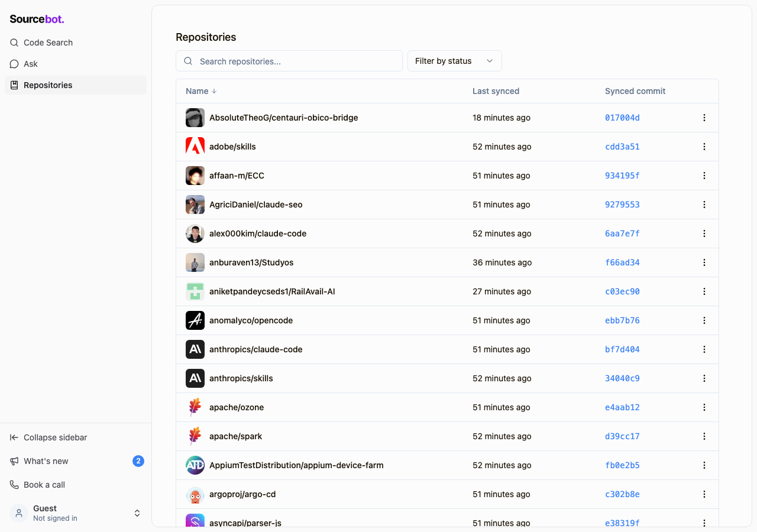Open commit 6aa7e7f link

point(622,233)
